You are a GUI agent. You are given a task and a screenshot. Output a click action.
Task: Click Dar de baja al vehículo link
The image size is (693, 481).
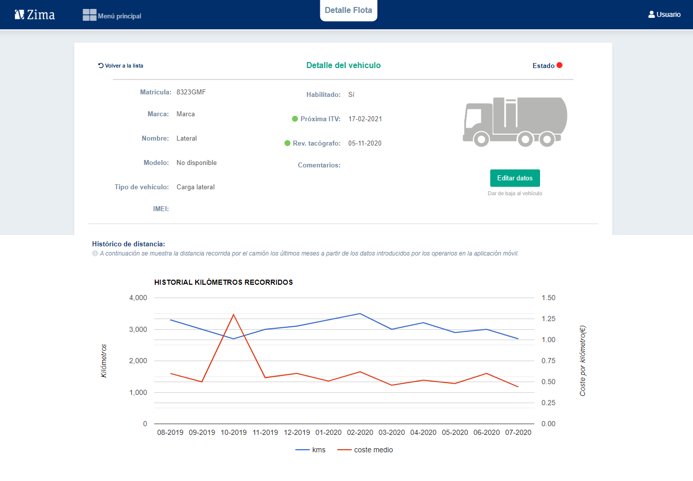[515, 193]
